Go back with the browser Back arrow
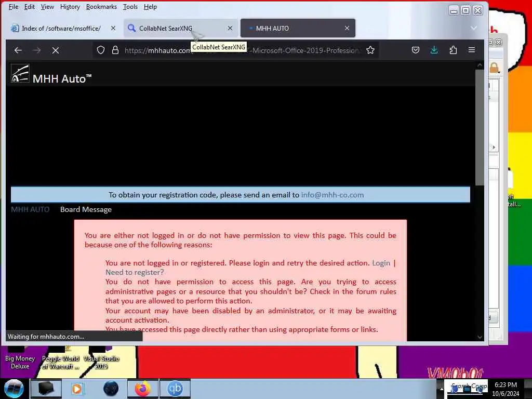The height and width of the screenshot is (399, 532). pos(18,50)
